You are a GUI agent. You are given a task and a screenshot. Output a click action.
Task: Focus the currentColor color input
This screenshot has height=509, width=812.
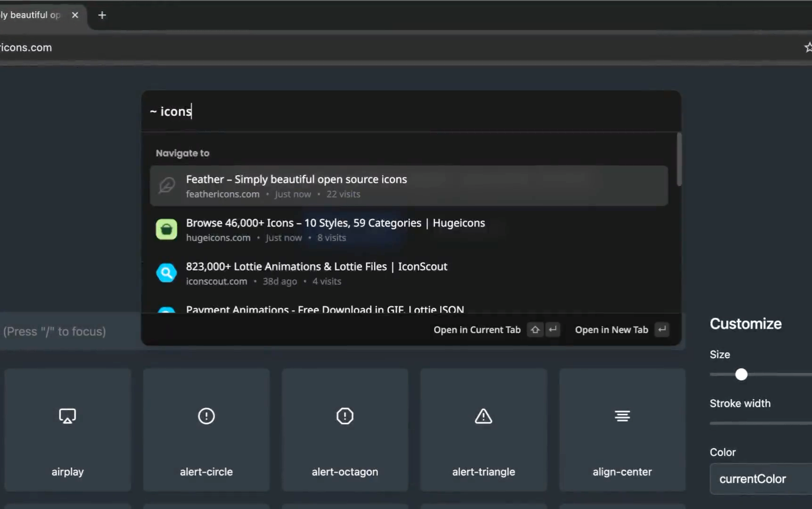(760, 479)
